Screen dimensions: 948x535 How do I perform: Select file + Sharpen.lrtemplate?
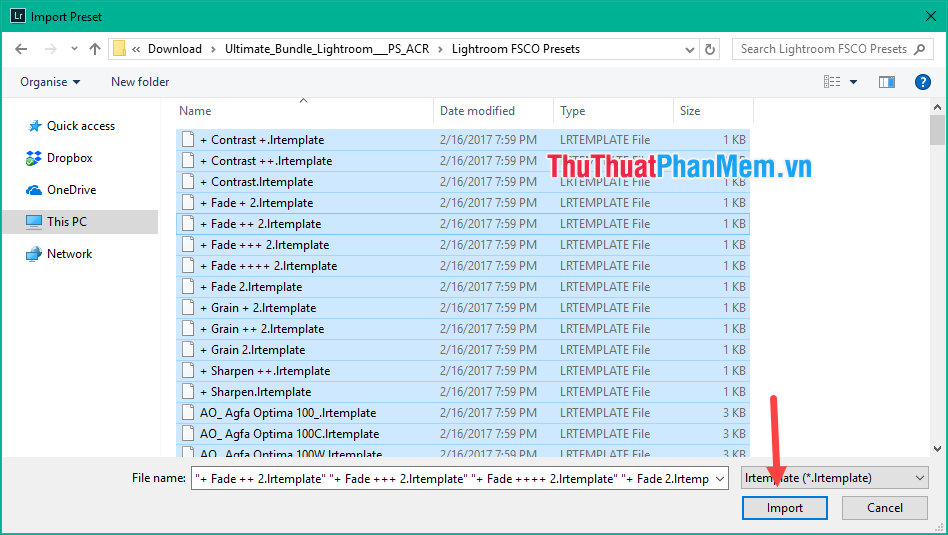tap(463, 392)
